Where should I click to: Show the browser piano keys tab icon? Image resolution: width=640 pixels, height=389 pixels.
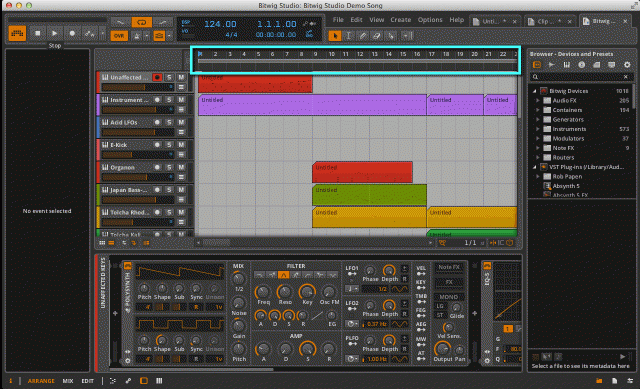coord(567,65)
